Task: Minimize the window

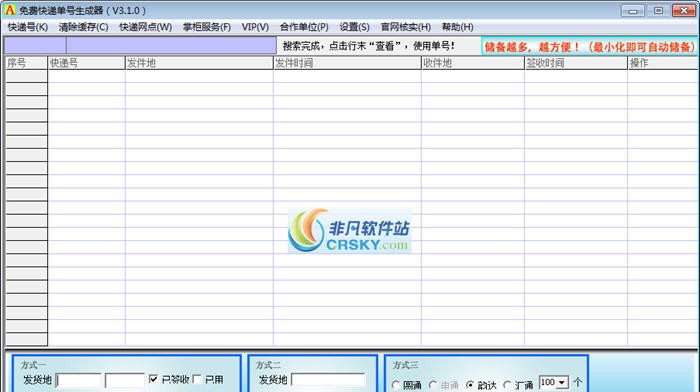Action: pyautogui.click(x=633, y=11)
